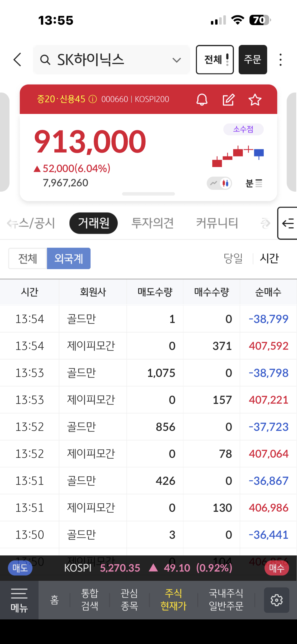Open the price alert bell icon

coord(202,100)
